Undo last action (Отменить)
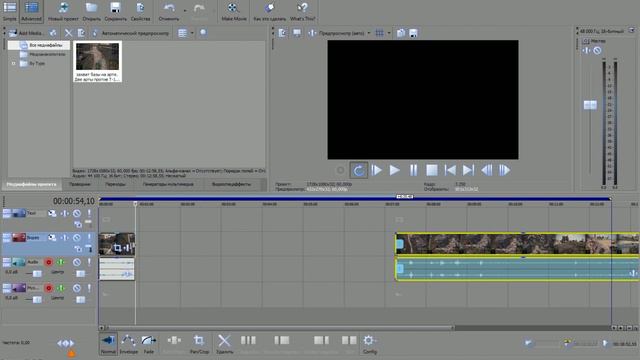640x360 pixels. [169, 11]
